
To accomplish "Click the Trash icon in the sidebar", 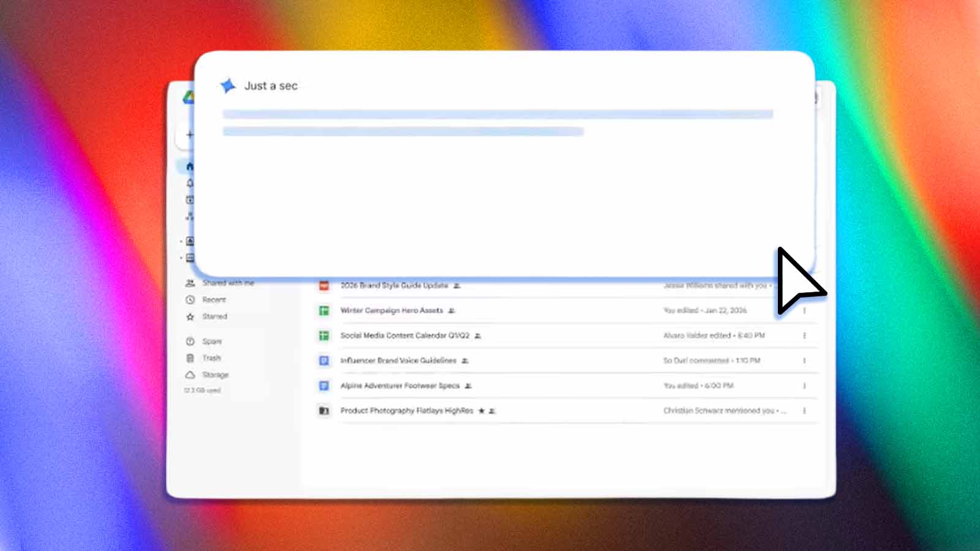I will 190,358.
